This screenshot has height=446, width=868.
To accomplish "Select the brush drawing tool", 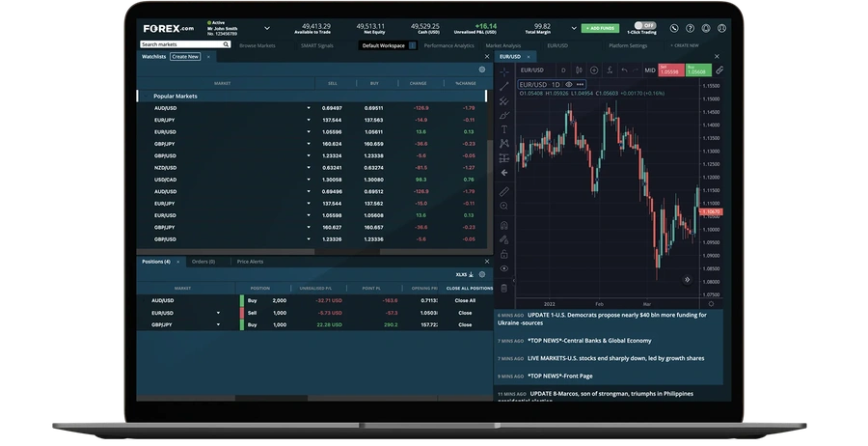I will tap(503, 115).
